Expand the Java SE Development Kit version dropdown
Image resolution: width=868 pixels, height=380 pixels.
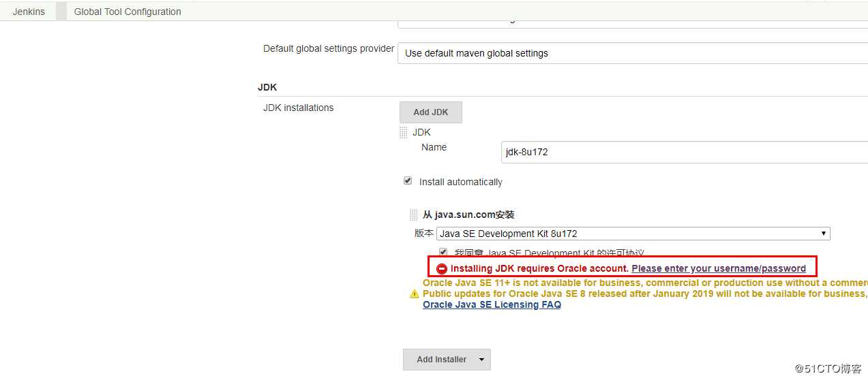pos(633,234)
